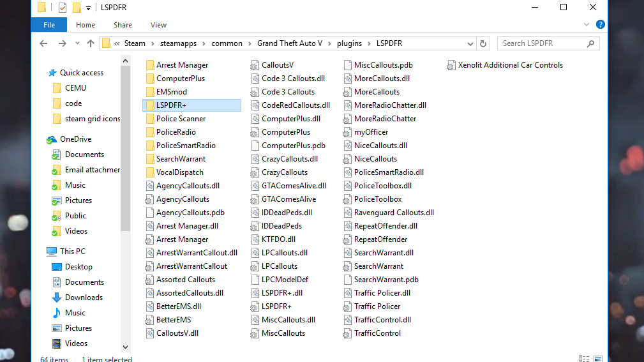Open the File ribbon tab
Image resolution: width=644 pixels, height=362 pixels.
[x=49, y=25]
